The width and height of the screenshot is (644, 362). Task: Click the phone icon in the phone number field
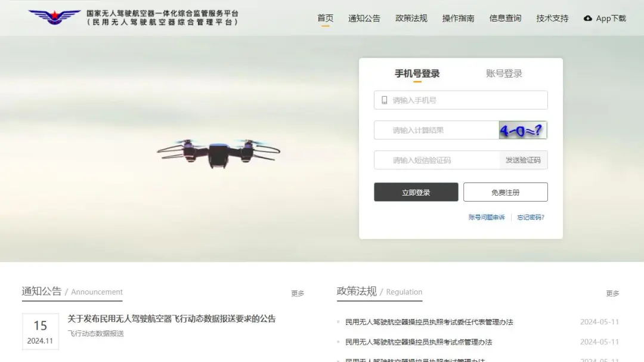[x=384, y=100]
